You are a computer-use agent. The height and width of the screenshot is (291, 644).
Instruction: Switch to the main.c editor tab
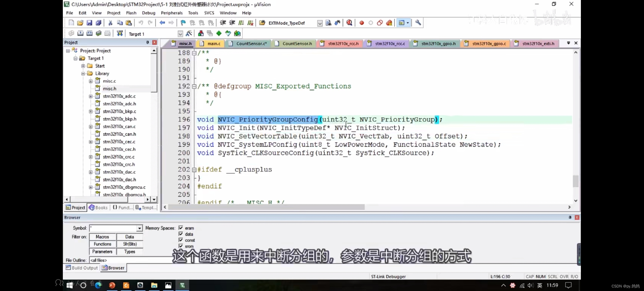point(210,43)
